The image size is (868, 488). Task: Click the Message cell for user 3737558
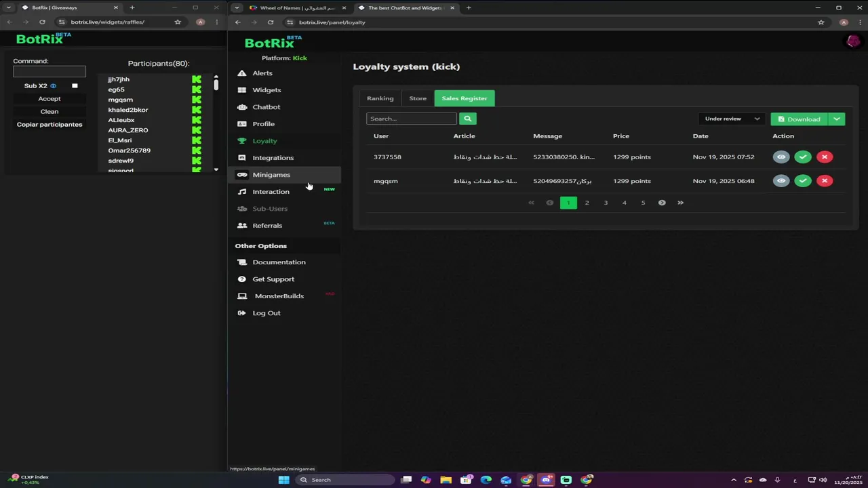[564, 157]
